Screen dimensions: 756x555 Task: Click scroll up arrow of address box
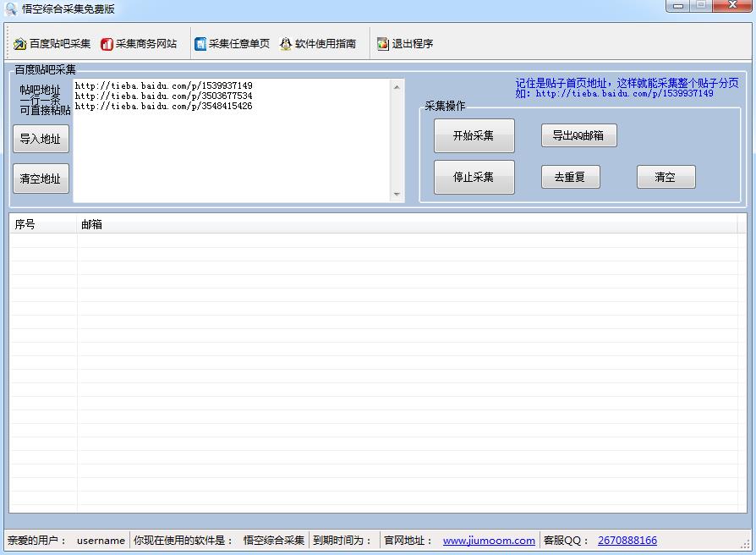click(x=397, y=87)
